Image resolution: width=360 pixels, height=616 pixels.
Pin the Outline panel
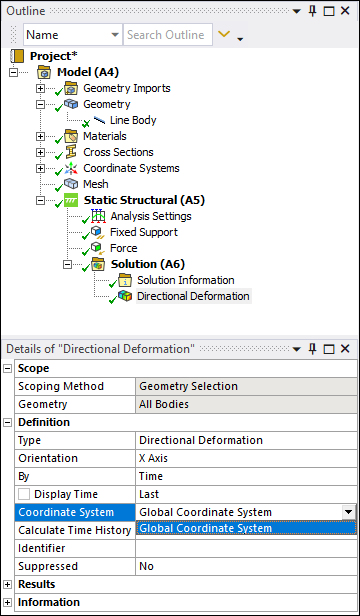point(312,11)
